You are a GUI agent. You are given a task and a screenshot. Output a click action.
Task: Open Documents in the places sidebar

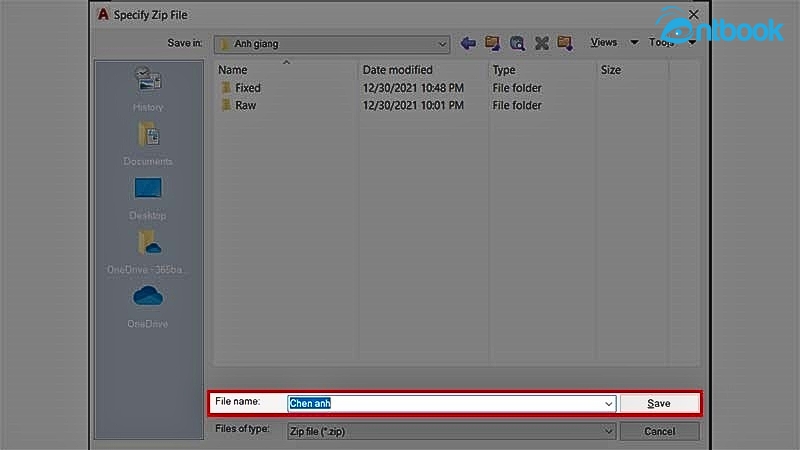coord(148,142)
